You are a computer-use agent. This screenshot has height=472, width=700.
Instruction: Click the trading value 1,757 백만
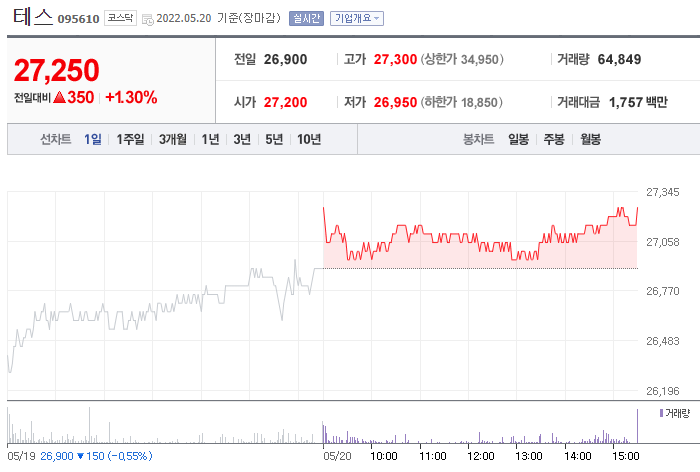coord(638,102)
